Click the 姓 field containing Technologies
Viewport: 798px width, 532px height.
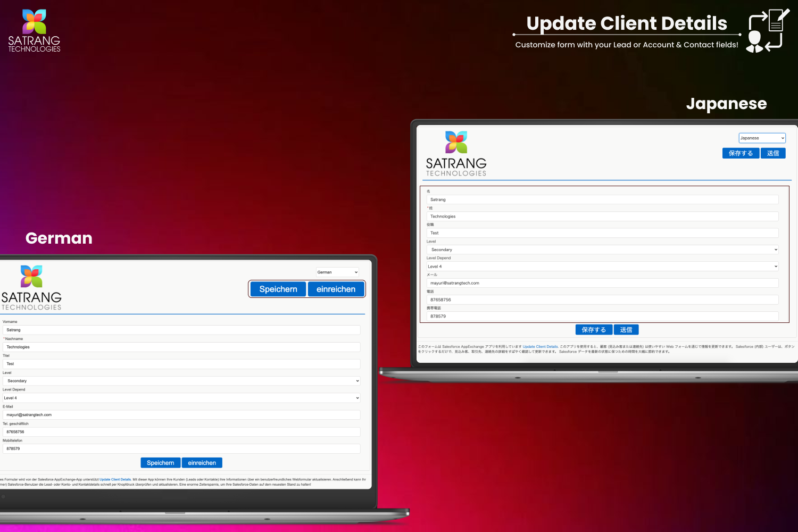tap(602, 217)
